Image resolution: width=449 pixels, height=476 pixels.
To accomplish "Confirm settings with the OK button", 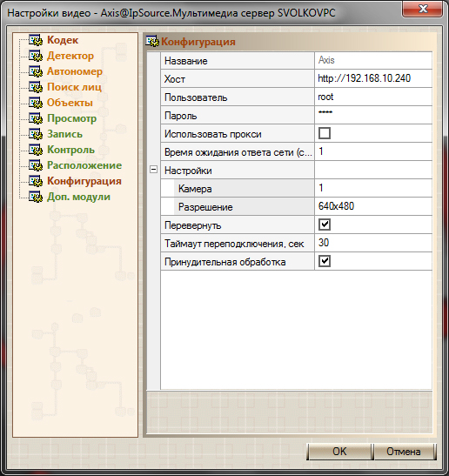I will click(339, 452).
